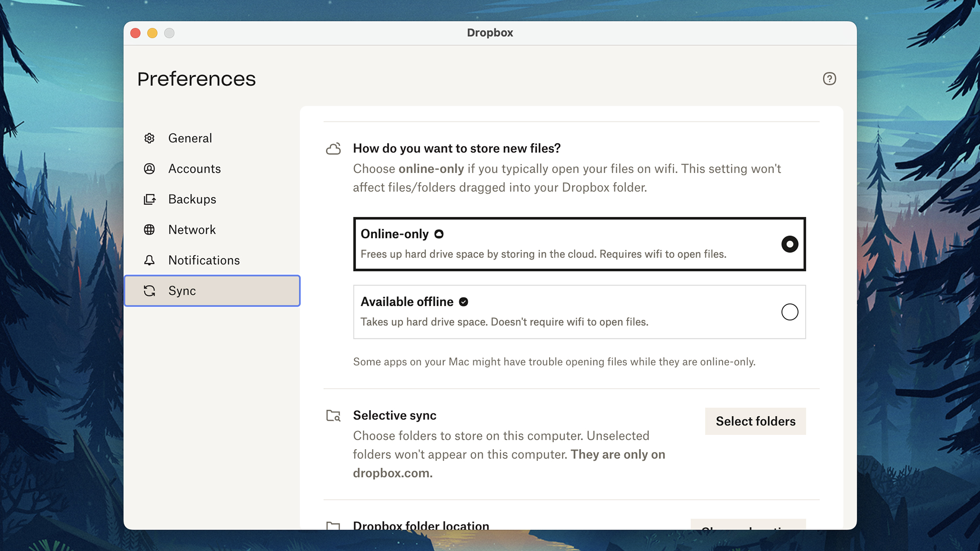Click the checkmark badge next to Available offline
Image resolution: width=980 pixels, height=551 pixels.
464,302
